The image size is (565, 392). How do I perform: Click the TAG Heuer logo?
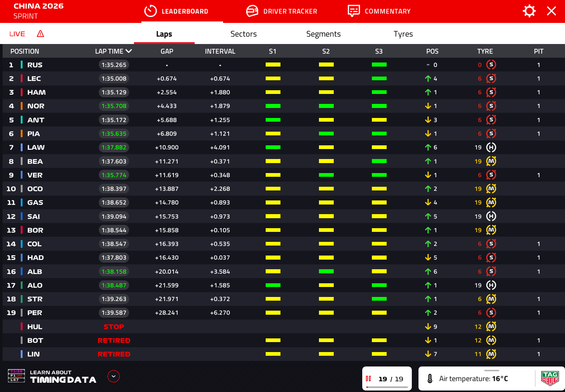[x=550, y=378]
